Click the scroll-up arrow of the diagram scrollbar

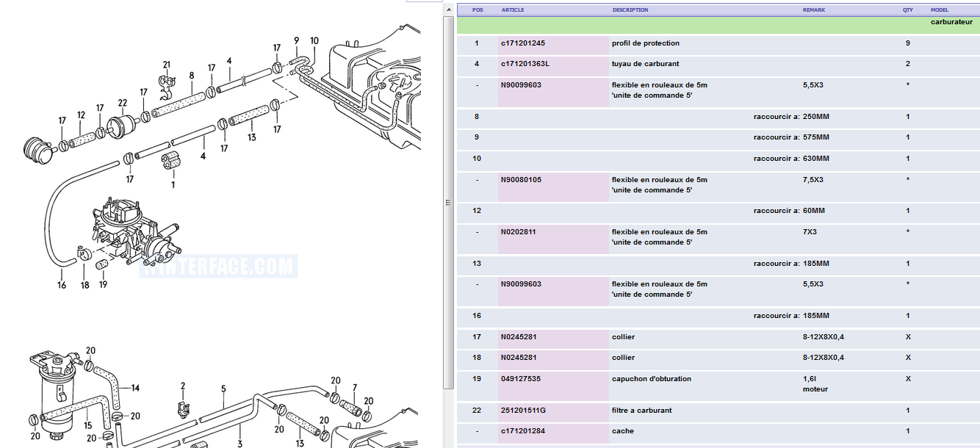(447, 9)
